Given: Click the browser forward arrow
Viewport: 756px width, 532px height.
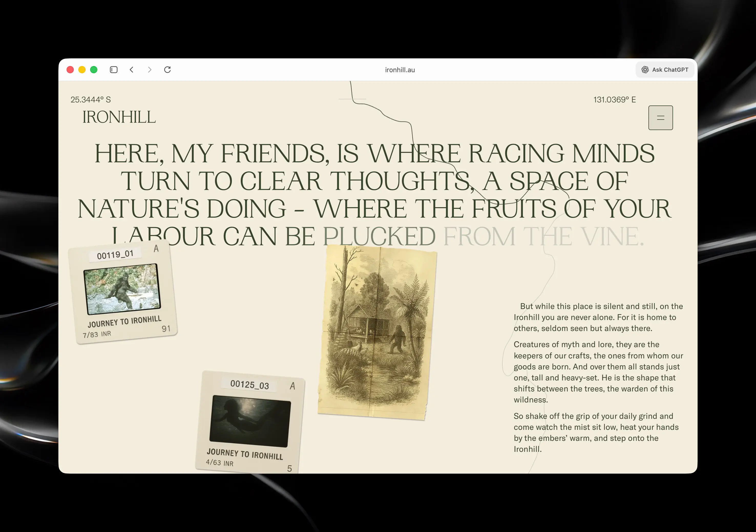Looking at the screenshot, I should point(150,69).
